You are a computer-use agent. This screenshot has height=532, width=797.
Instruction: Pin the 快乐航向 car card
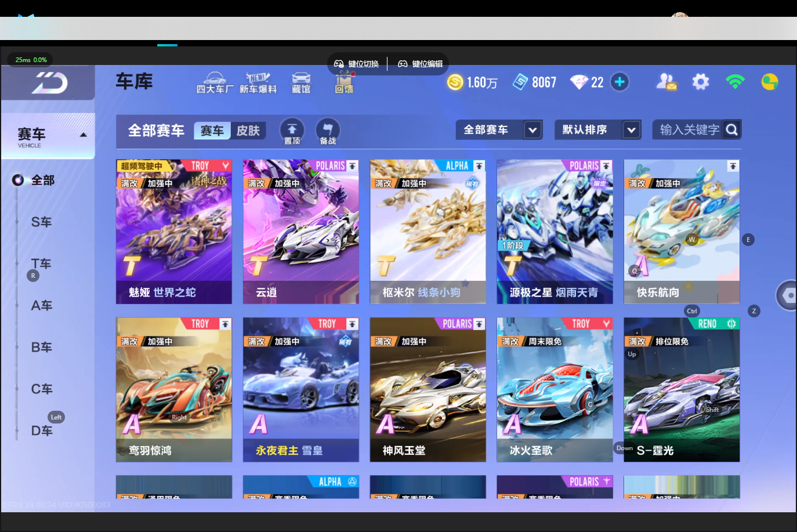[x=733, y=166]
